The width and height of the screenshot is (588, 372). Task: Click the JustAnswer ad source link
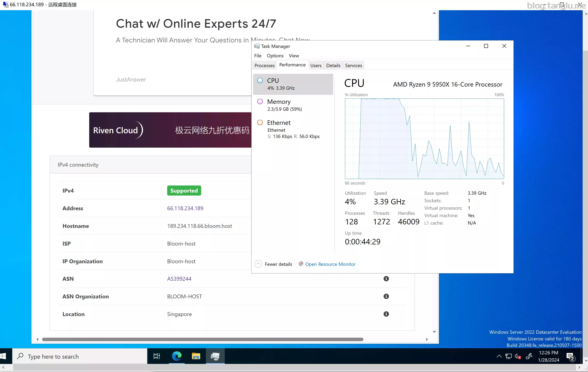[131, 79]
